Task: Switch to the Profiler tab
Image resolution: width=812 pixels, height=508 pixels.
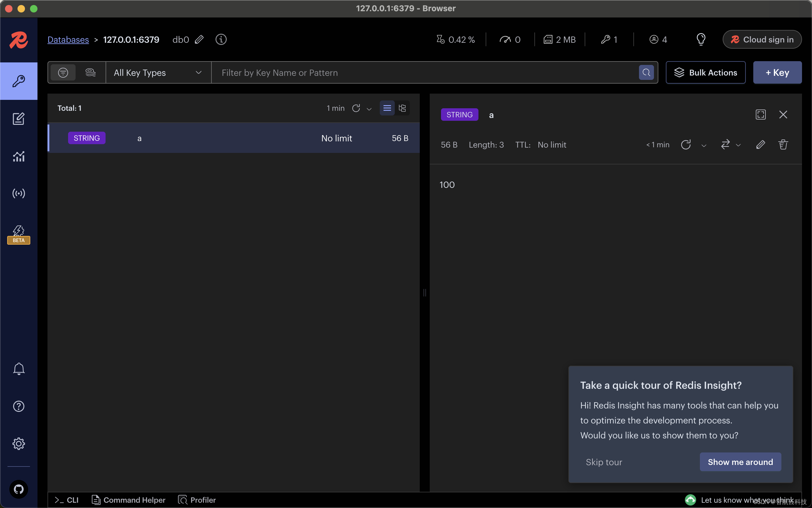Action: click(197, 500)
